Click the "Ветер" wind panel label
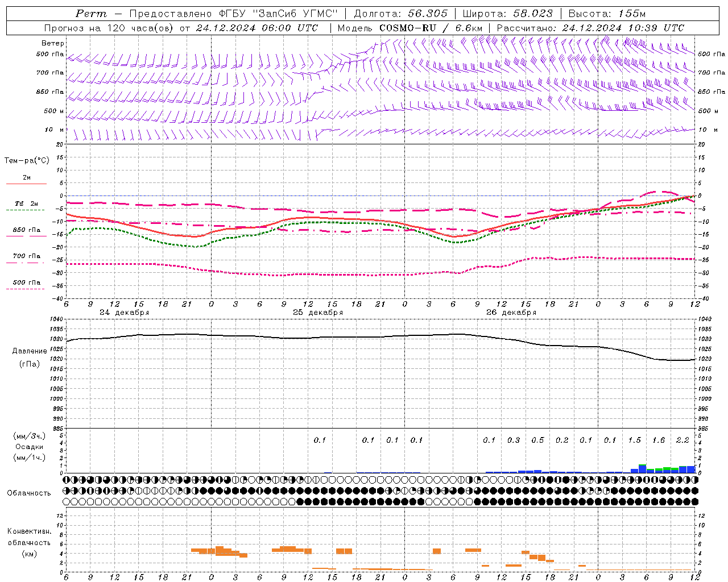Viewport: 728px width, 582px height. (53, 43)
